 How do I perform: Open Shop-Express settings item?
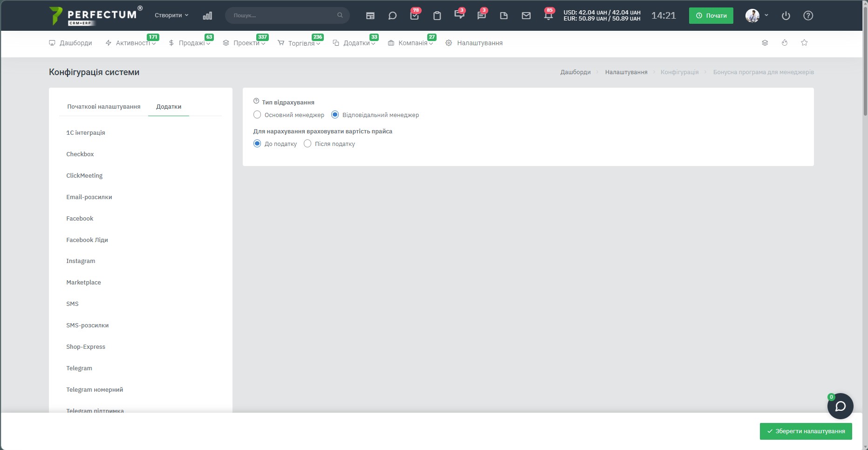pos(86,347)
